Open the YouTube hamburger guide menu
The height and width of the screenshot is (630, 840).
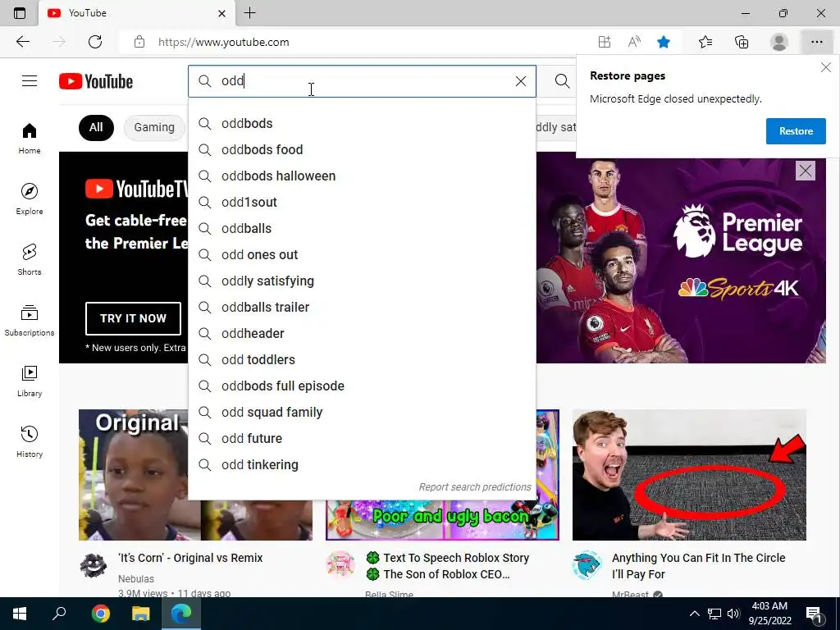click(30, 81)
